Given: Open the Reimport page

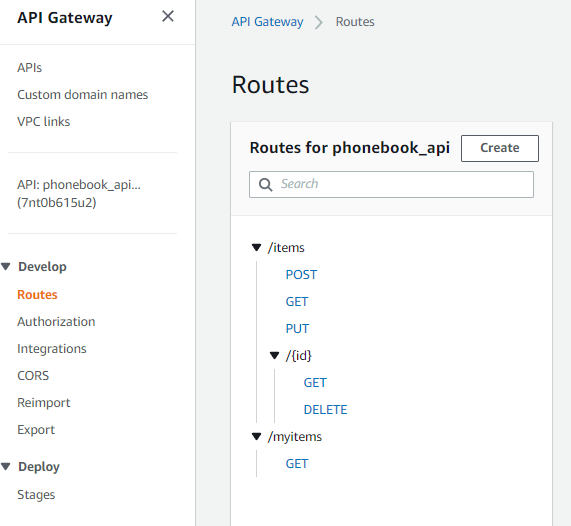Looking at the screenshot, I should coord(44,403).
